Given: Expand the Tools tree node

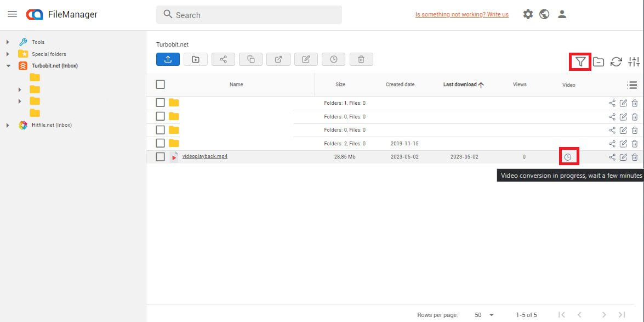Looking at the screenshot, I should [x=8, y=42].
